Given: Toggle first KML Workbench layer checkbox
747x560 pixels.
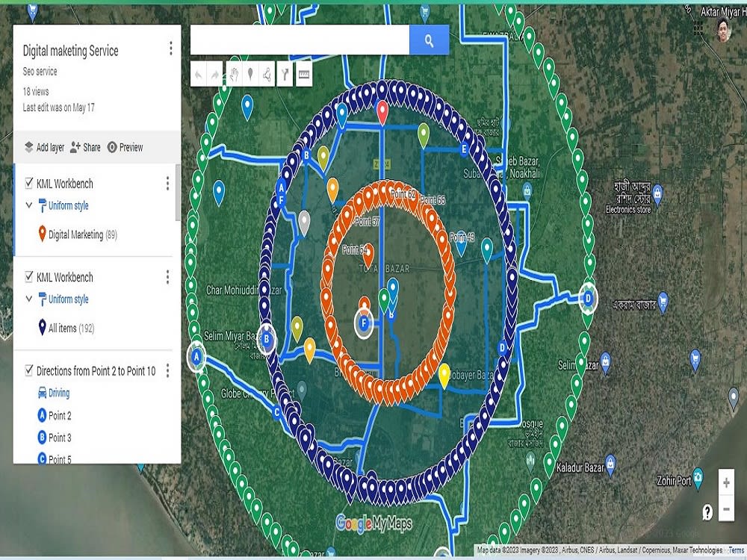Looking at the screenshot, I should click(29, 184).
